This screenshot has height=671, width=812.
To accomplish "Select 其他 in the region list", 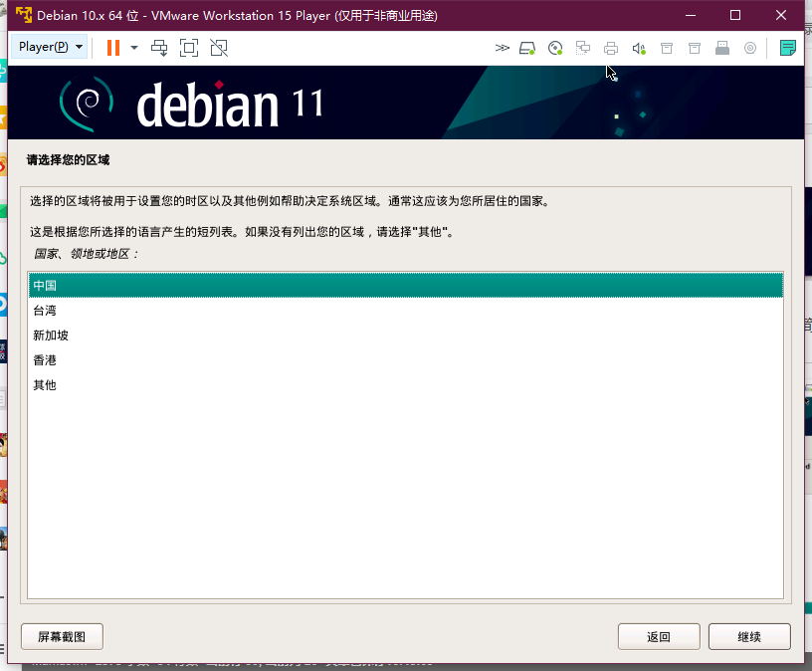I will click(x=405, y=385).
